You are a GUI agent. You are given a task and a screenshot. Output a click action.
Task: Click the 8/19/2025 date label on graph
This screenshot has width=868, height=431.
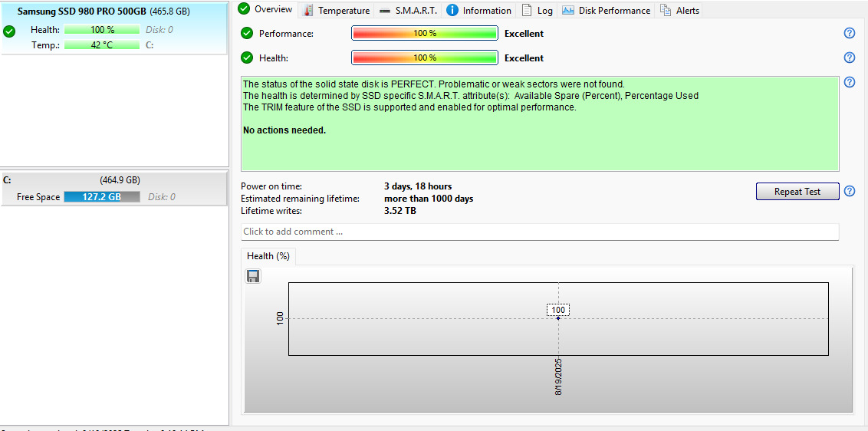(558, 377)
